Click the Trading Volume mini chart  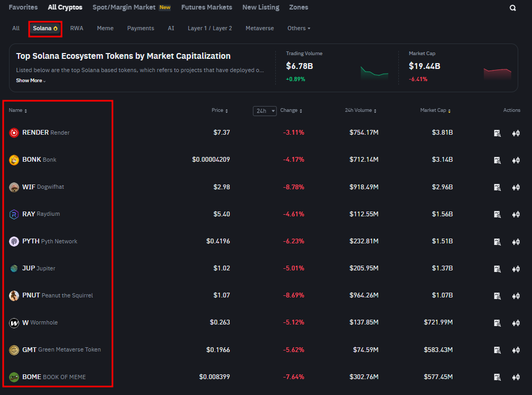coord(374,73)
